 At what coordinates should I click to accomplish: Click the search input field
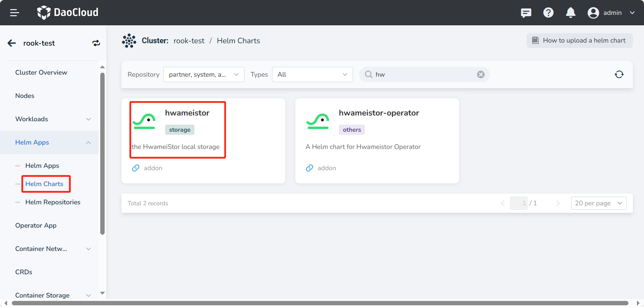(x=424, y=75)
